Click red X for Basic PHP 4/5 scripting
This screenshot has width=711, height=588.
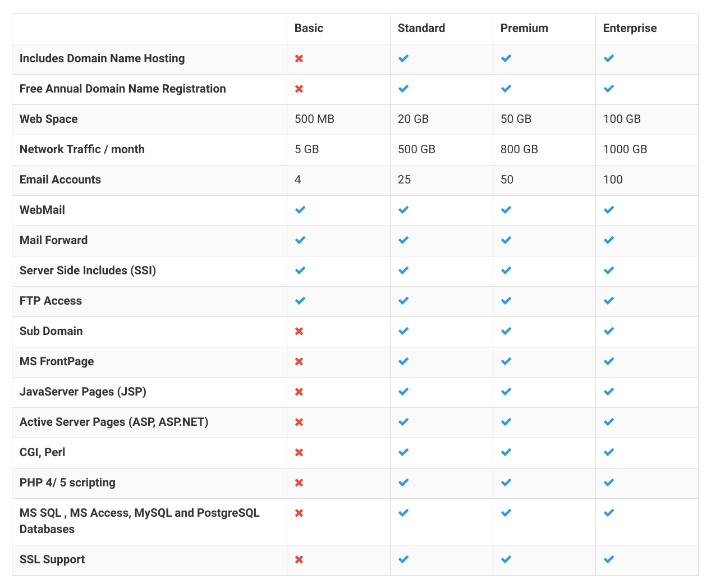[x=299, y=483]
